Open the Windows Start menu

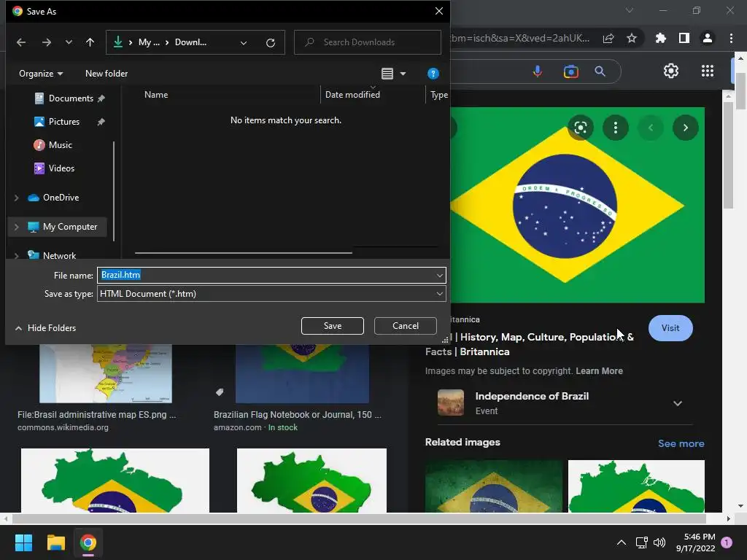click(x=23, y=542)
